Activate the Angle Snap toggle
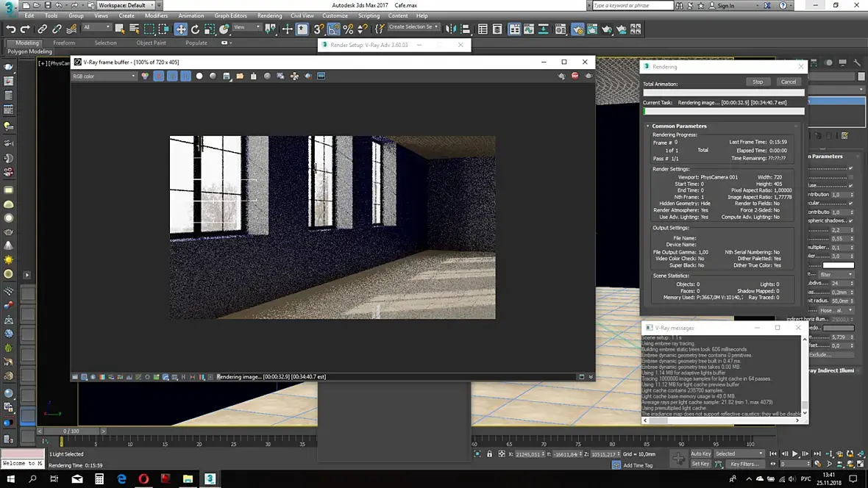Viewport: 868px width, 488px height. click(x=333, y=29)
